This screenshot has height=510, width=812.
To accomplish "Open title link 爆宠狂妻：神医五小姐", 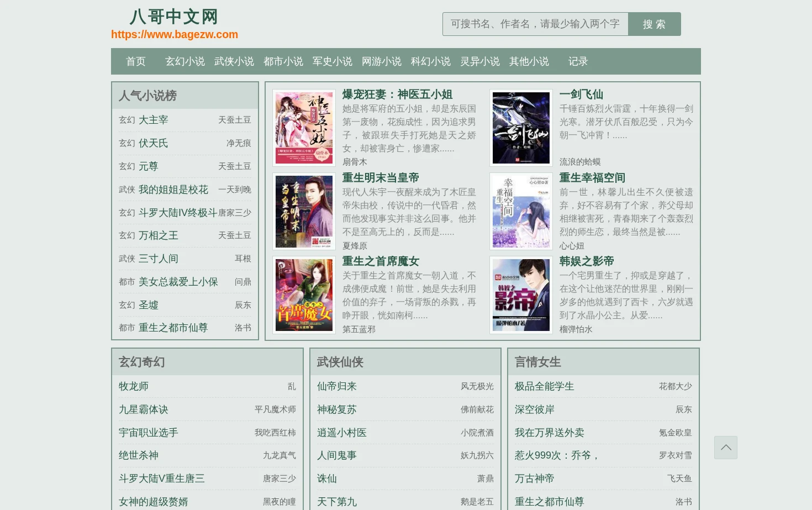I will click(x=397, y=94).
